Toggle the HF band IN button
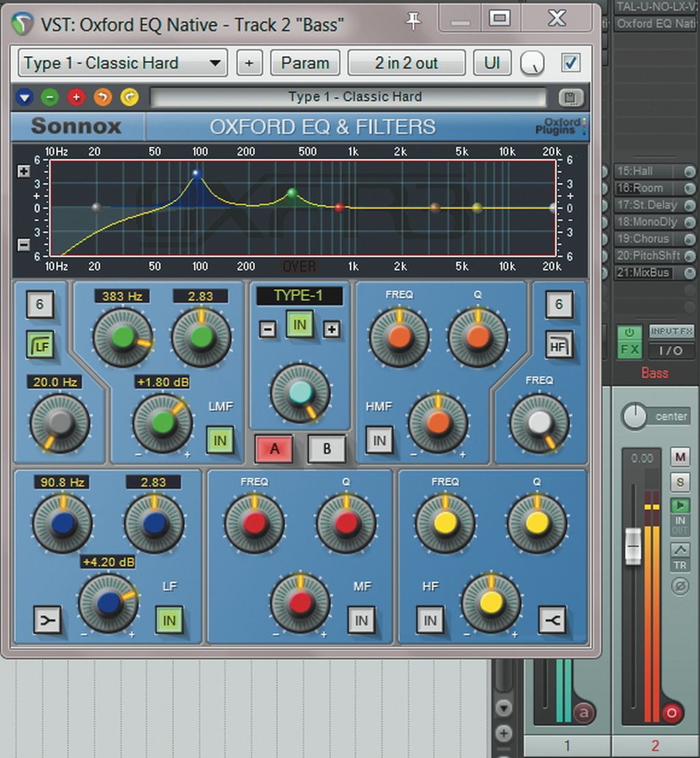 (430, 620)
